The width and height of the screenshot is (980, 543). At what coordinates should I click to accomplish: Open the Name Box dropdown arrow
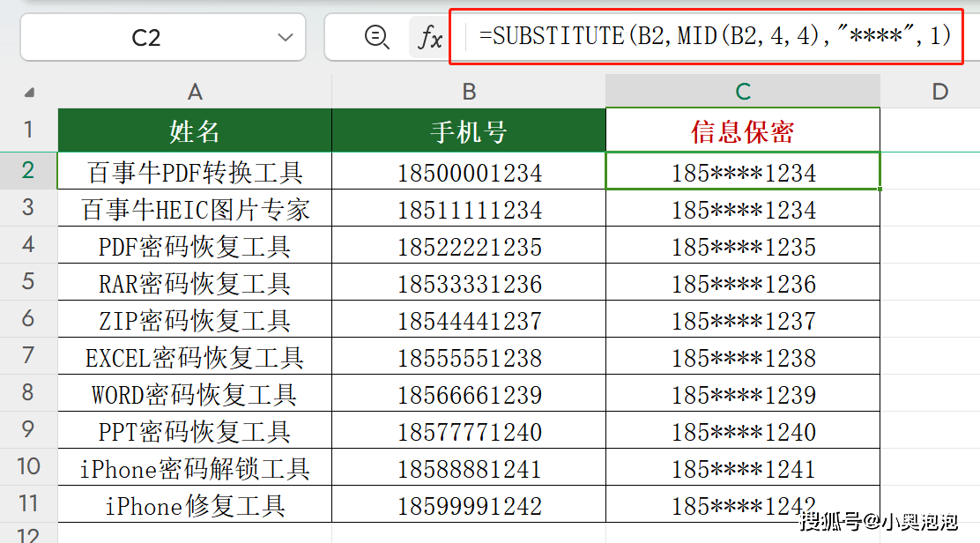(285, 37)
